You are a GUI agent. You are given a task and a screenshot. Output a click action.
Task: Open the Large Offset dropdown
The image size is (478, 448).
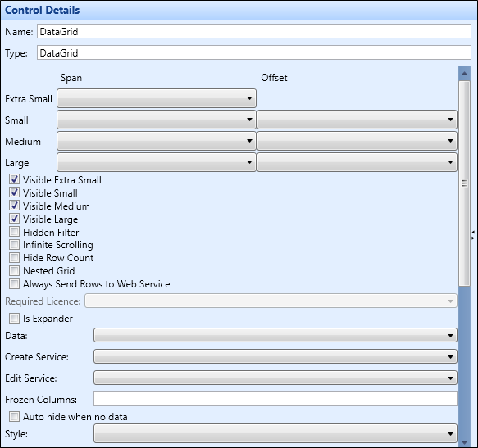[357, 162]
